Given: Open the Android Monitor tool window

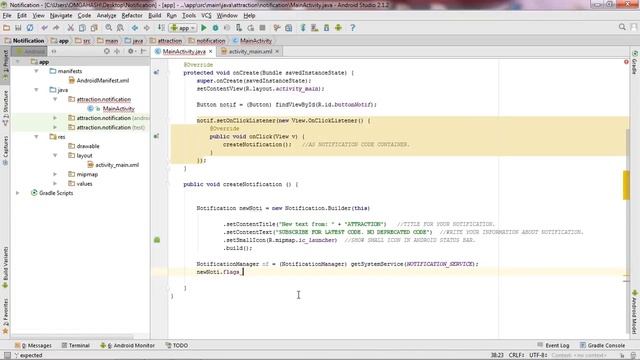Looking at the screenshot, I should (x=128, y=345).
